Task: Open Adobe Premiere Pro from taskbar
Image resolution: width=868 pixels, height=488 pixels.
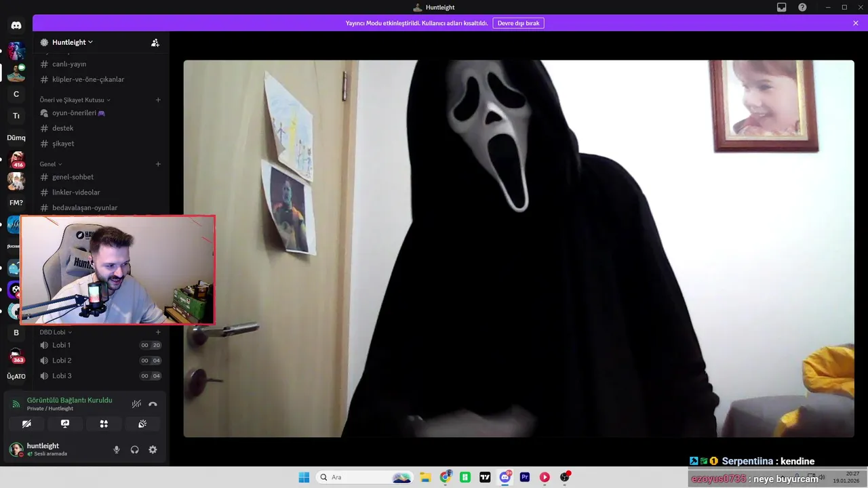Action: [x=525, y=477]
